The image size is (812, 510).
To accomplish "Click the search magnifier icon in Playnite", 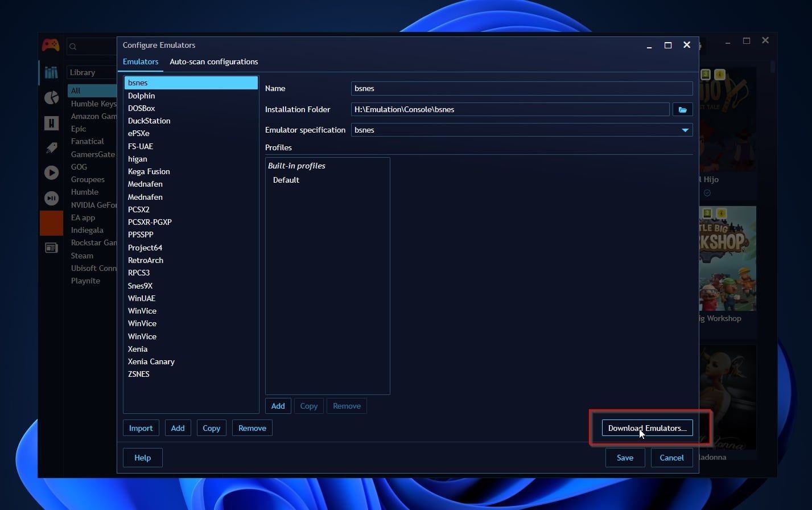I will (x=73, y=47).
